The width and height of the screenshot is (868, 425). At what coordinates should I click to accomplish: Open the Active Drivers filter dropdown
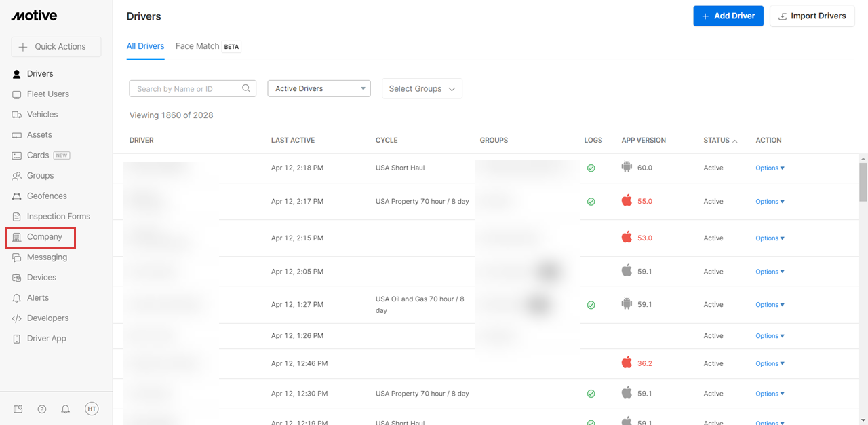[x=319, y=88]
